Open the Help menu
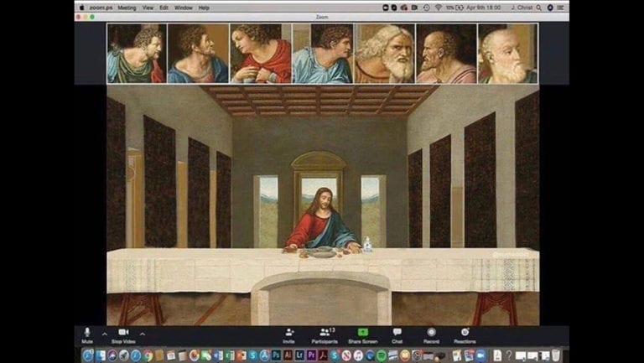This screenshot has width=644, height=363. click(x=204, y=8)
